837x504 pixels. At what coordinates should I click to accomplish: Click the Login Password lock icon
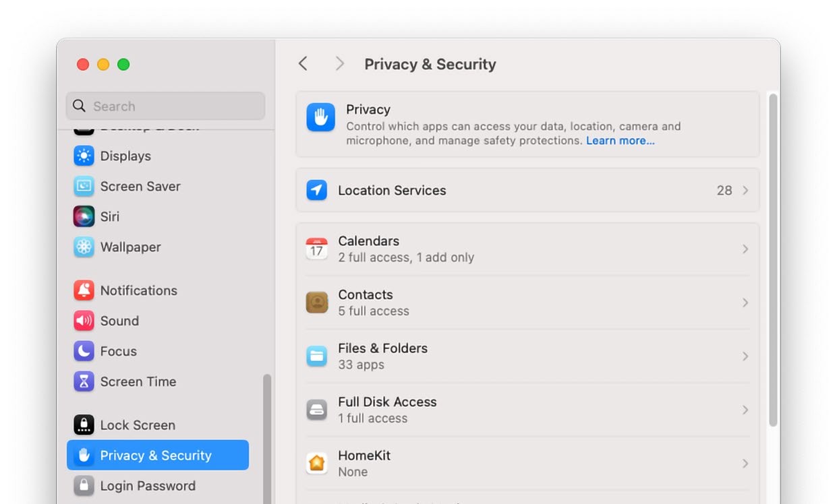click(84, 486)
